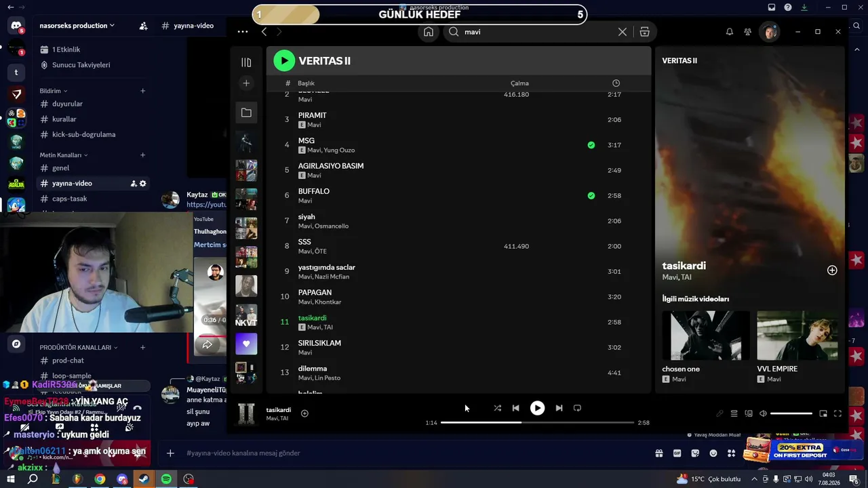This screenshot has width=868, height=488.
Task: Invite people to the Discord server
Action: coord(143,26)
